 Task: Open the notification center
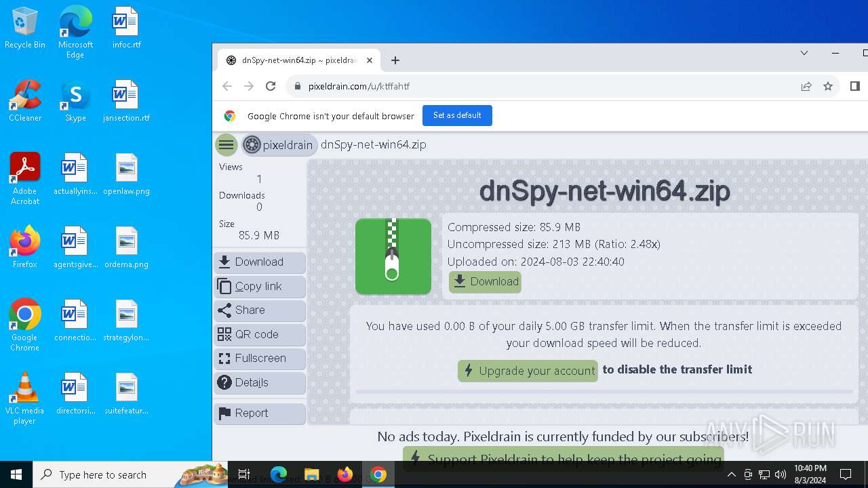(x=846, y=474)
